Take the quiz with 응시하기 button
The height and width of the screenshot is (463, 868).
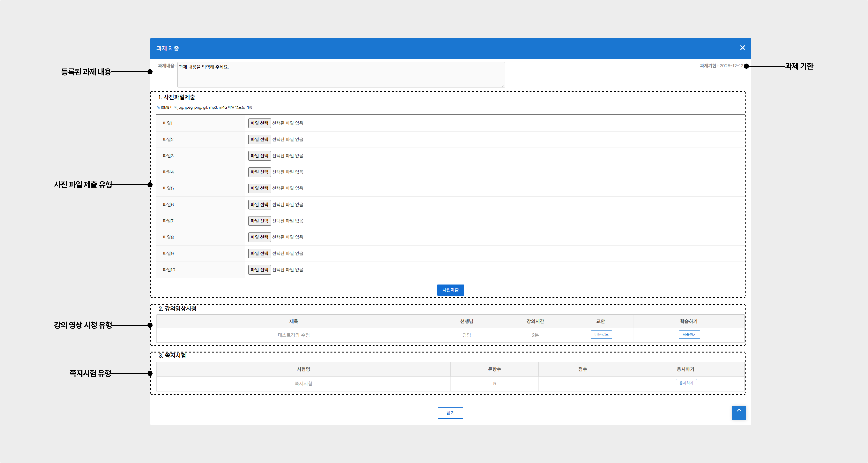click(x=686, y=383)
